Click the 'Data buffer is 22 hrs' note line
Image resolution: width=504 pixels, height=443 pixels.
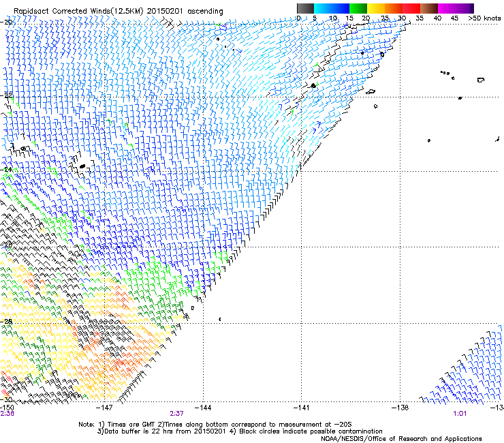point(240,431)
